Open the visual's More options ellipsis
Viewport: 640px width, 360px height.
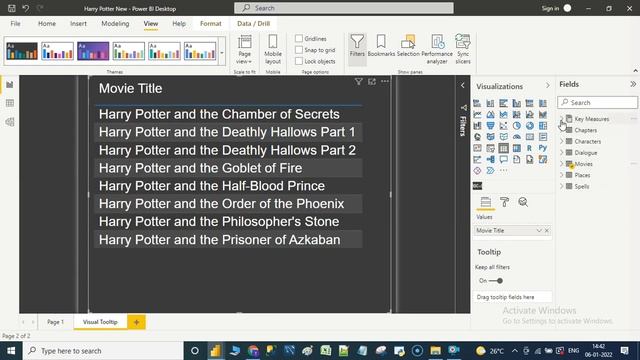385,82
